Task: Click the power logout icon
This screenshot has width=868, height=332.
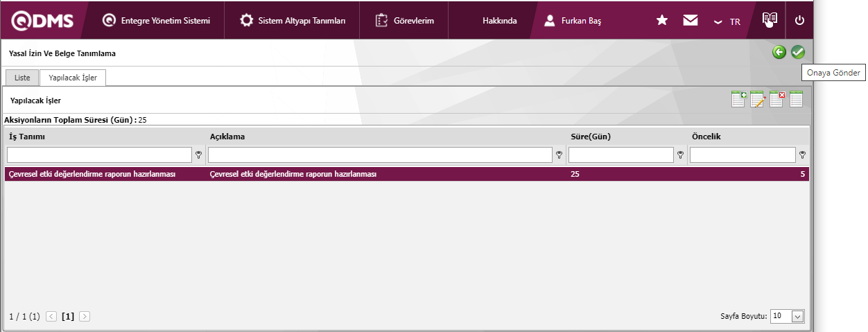Action: (x=799, y=21)
